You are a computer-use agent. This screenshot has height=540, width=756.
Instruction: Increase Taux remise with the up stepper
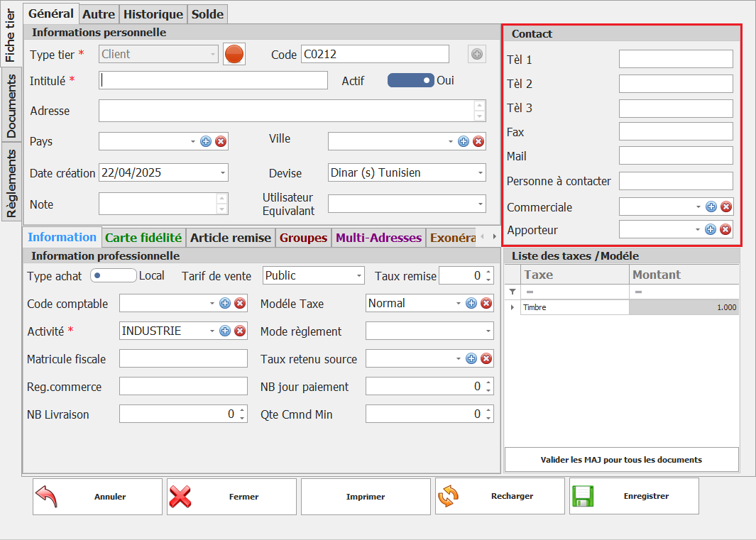[x=487, y=272]
